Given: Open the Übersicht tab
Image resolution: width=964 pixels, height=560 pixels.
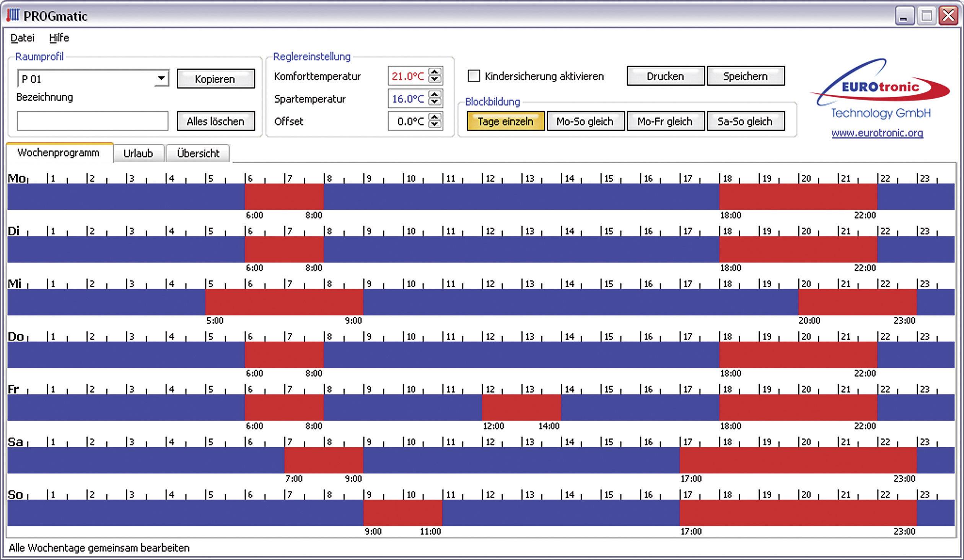Looking at the screenshot, I should tap(198, 153).
